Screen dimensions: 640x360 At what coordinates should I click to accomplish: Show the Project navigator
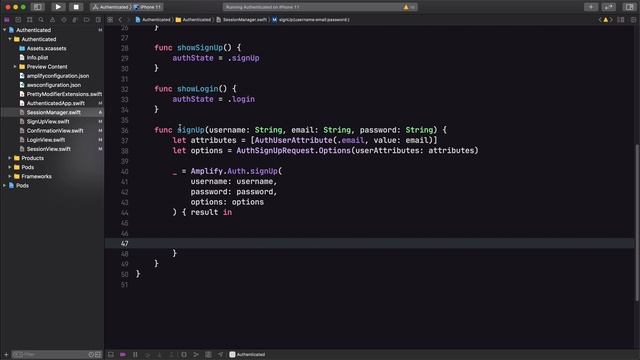pos(7,20)
